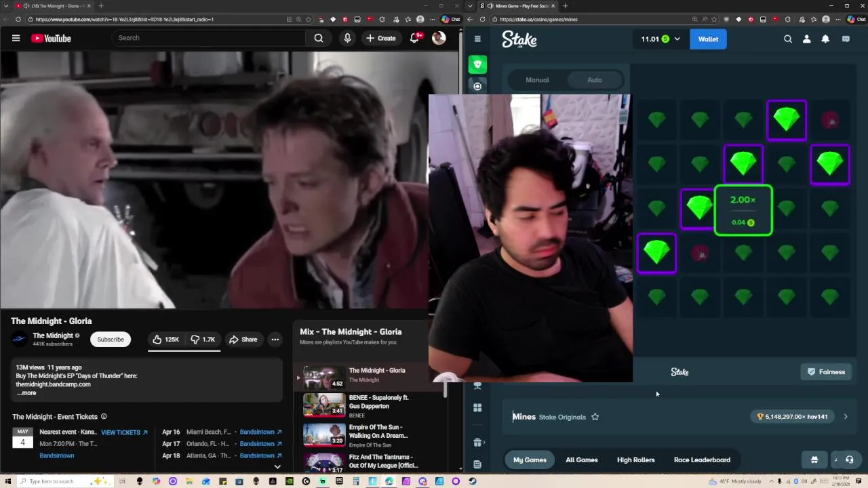The height and width of the screenshot is (488, 868).
Task: Play The Midnight - Gloria playlist thumbnail
Action: coord(323,378)
